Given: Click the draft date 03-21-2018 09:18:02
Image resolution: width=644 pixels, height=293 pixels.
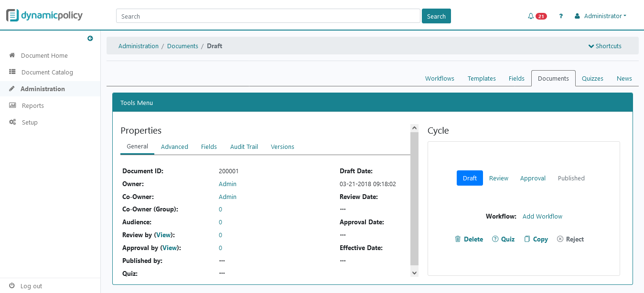Looking at the screenshot, I should (368, 184).
